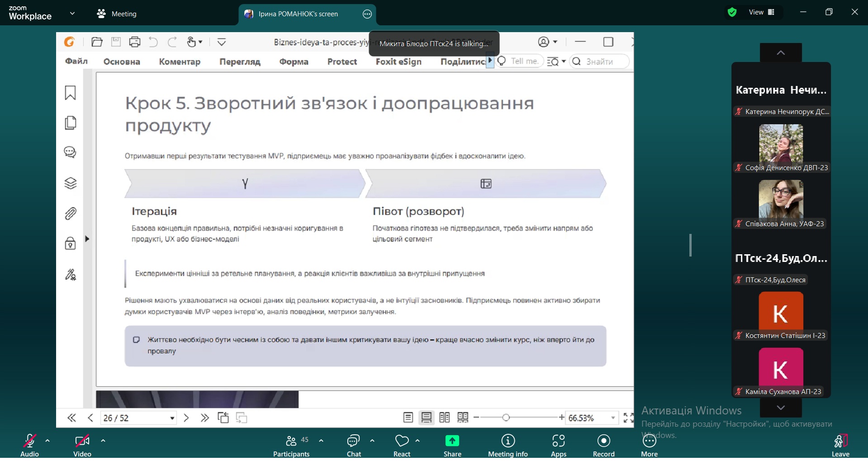868x461 pixels.
Task: Show the Comments panel icon
Action: 70,152
